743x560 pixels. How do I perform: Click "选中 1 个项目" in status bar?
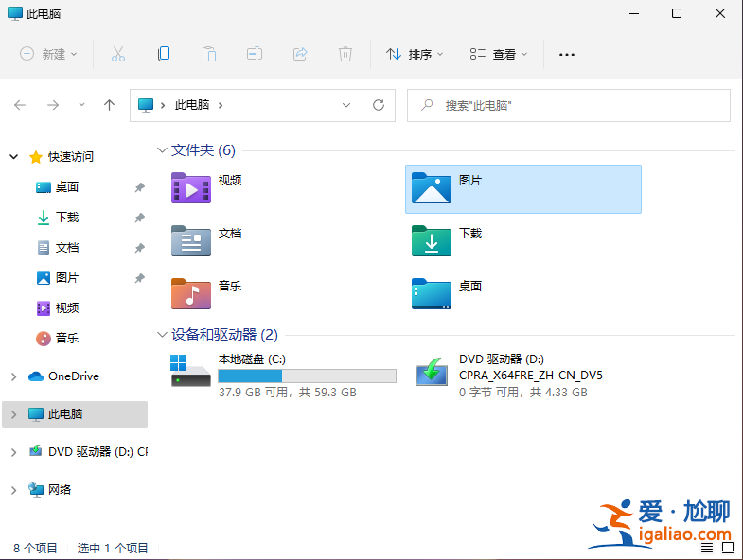[113, 548]
